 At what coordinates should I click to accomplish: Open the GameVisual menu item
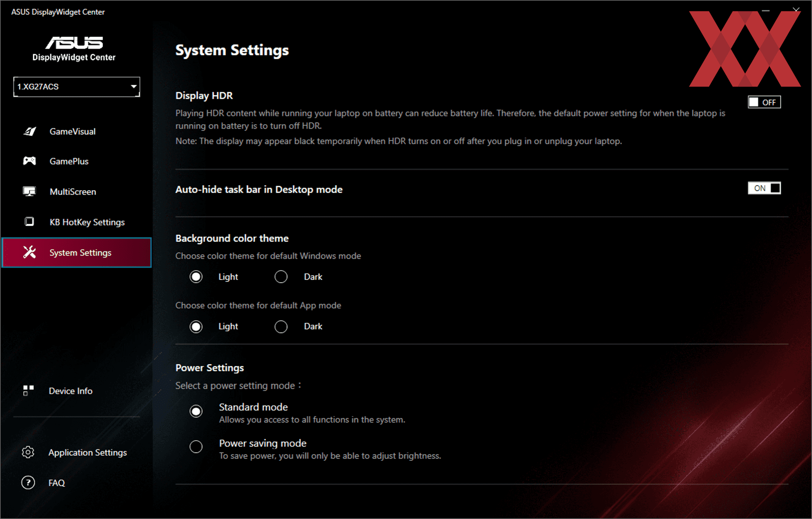pos(72,132)
